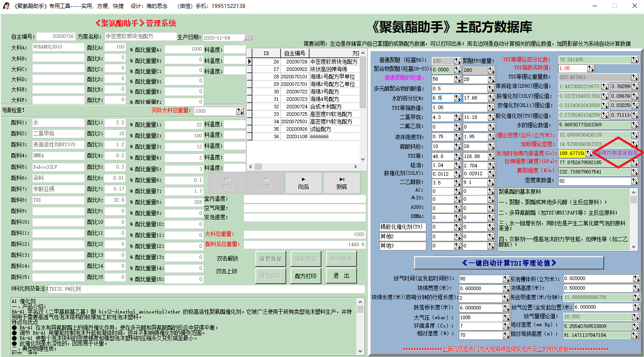Click the spinner icon next to 环境温度 value 7
Screen dimensions: 644x357
pyautogui.click(x=506, y=326)
